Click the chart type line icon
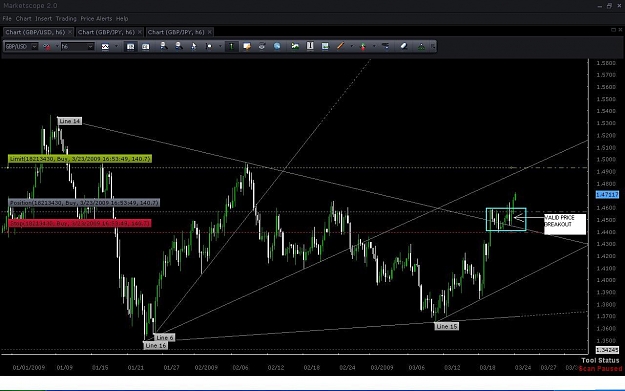The height and width of the screenshot is (391, 625). point(105,47)
